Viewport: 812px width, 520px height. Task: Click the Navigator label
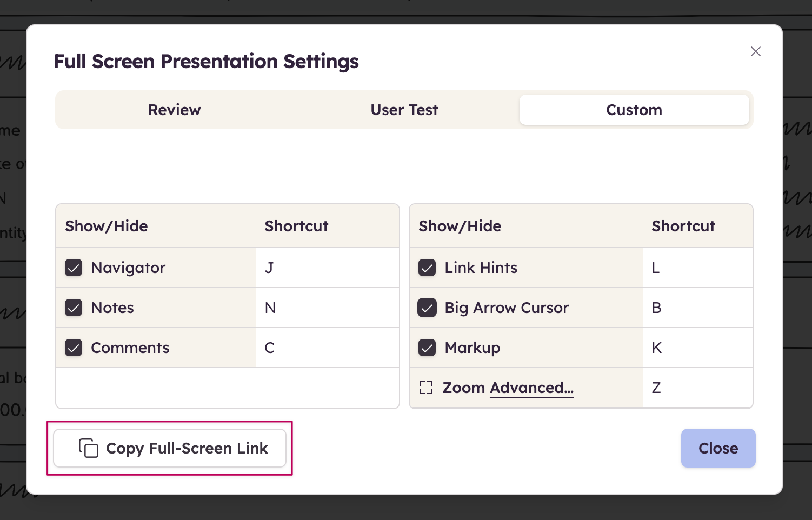pos(128,268)
